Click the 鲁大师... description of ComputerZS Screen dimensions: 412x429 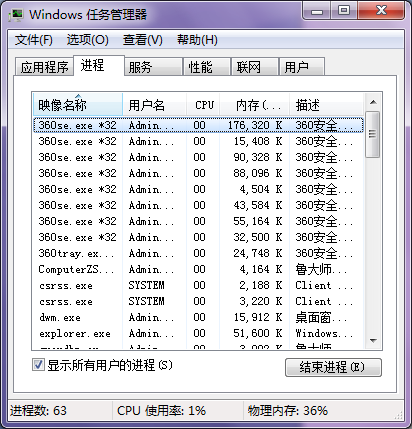tap(321, 269)
